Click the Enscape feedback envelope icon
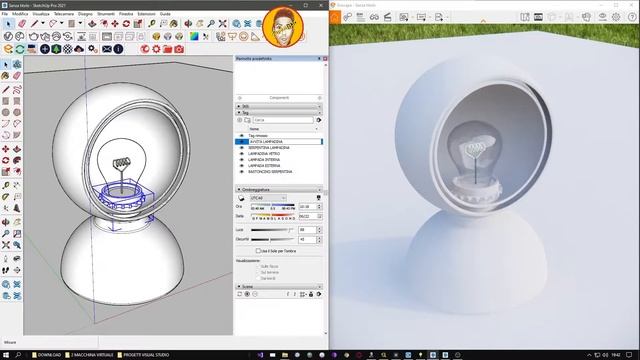This screenshot has height=360, width=640. [x=107, y=49]
